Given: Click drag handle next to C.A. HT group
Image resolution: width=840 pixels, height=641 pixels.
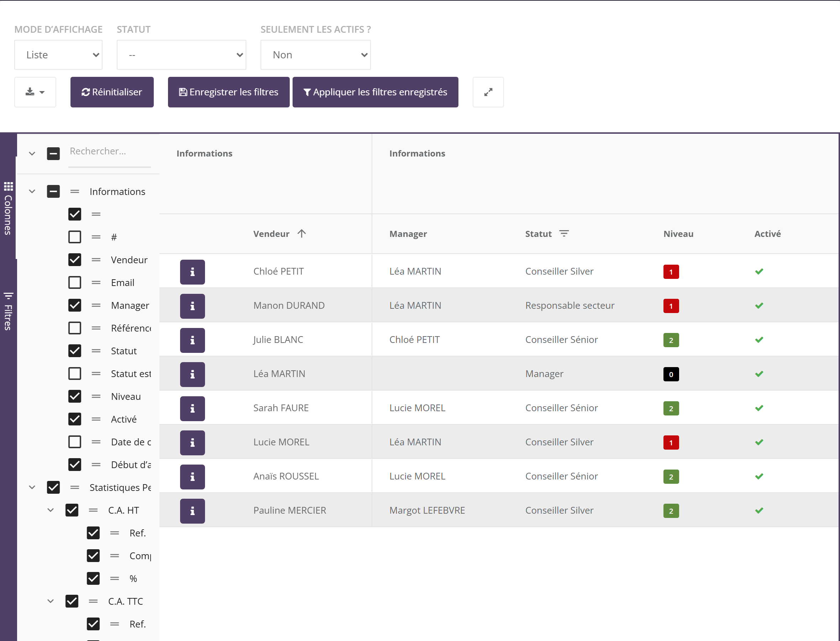Looking at the screenshot, I should coord(93,510).
